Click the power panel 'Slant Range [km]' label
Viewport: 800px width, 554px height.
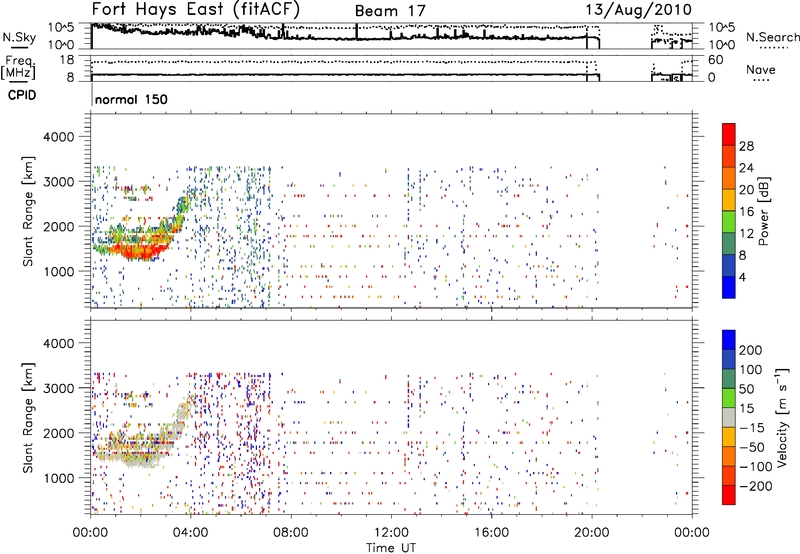tap(28, 211)
